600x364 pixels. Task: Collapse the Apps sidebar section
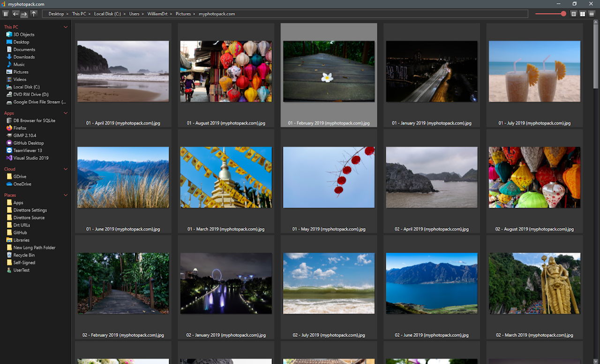[66, 113]
